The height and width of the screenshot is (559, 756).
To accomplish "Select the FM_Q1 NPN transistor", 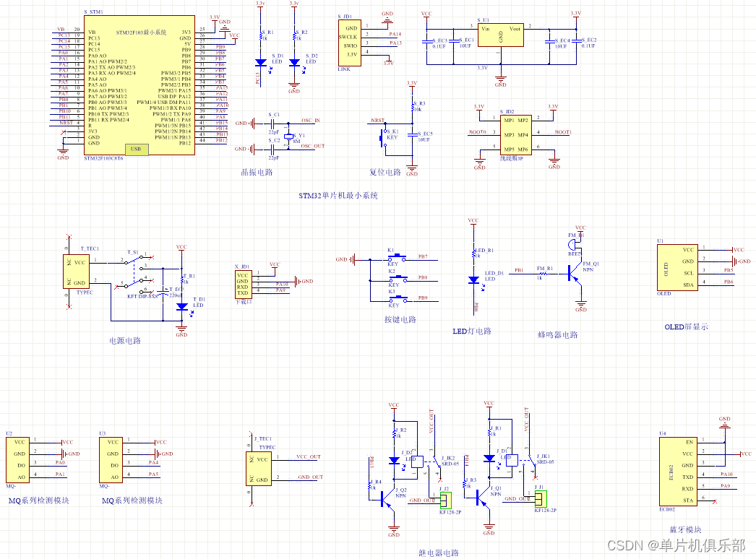I will point(575,274).
